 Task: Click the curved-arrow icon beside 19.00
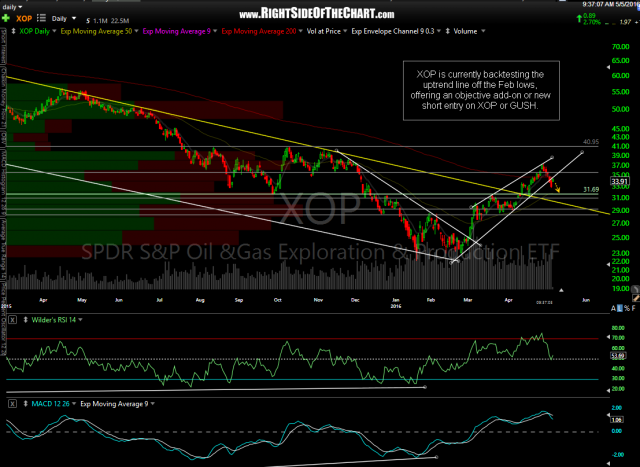[635, 289]
